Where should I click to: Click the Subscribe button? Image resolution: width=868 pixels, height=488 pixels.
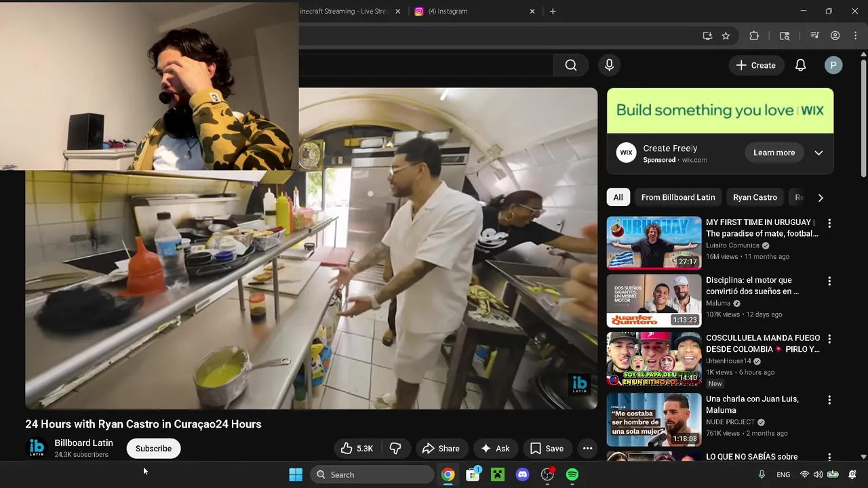(x=153, y=449)
